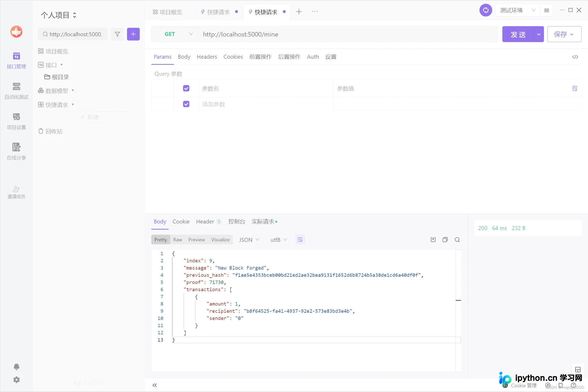Open the JSON format dropdown

249,240
